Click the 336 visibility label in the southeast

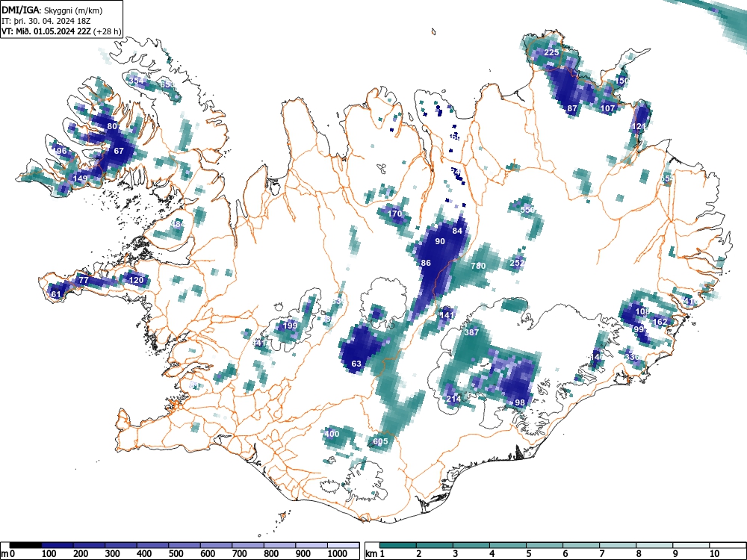632,357
